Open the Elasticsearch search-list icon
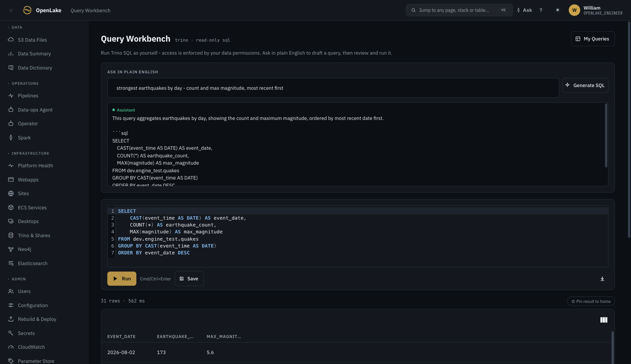This screenshot has height=364, width=631. [11, 263]
